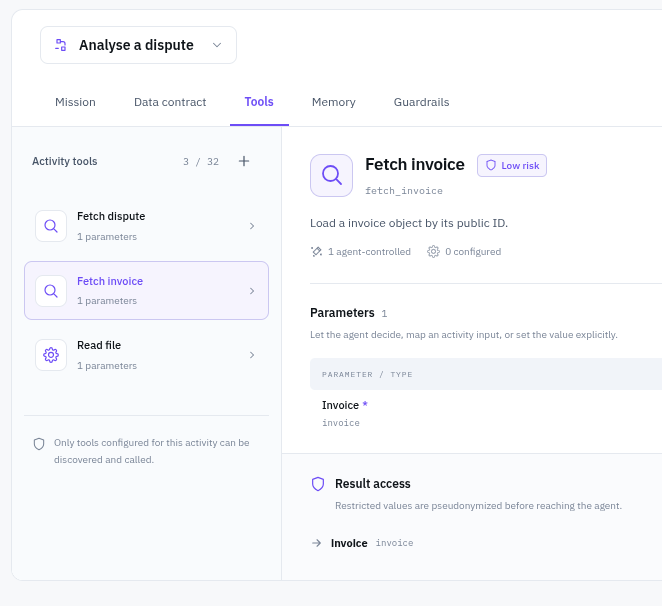
Task: Click the 0 configured label
Action: click(x=473, y=252)
